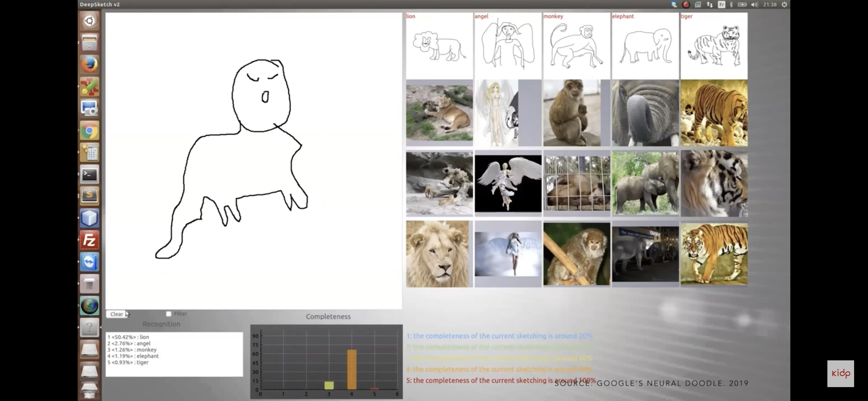Open the Terminal from the dock

click(x=89, y=175)
